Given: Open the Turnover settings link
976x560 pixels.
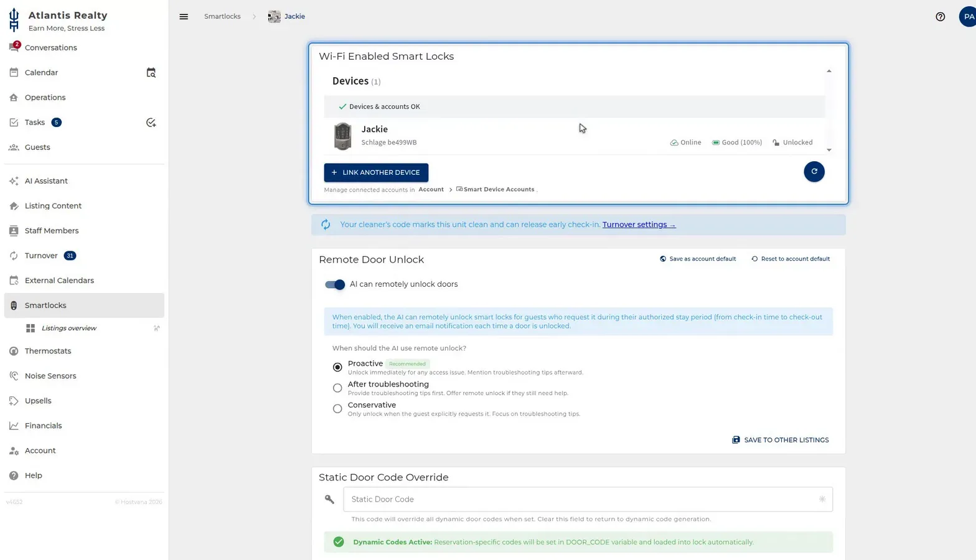Looking at the screenshot, I should click(x=639, y=225).
